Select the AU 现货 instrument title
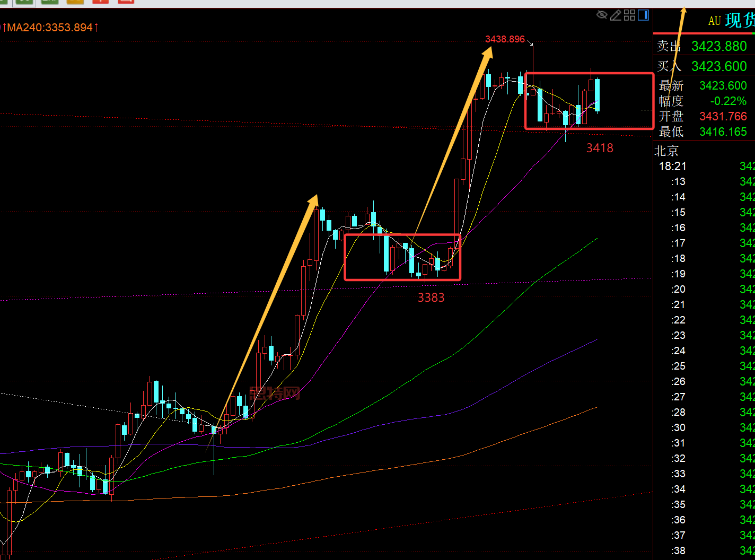The height and width of the screenshot is (560, 755). tap(731, 21)
